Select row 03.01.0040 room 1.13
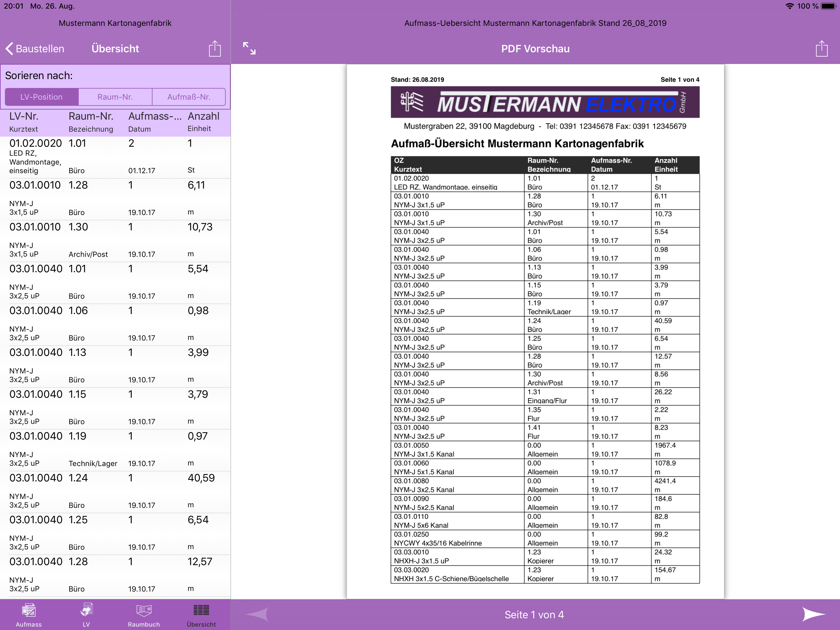The height and width of the screenshot is (630, 840). pyautogui.click(x=115, y=367)
